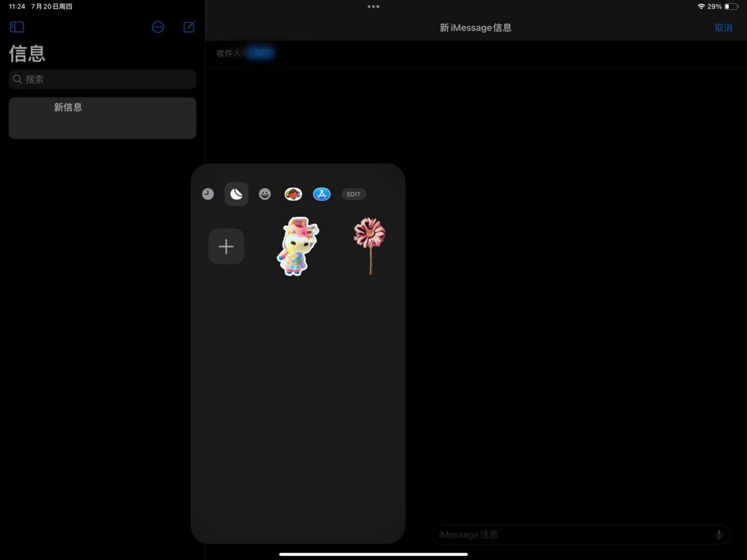This screenshot has height=560, width=747.
Task: Reveal app switcher with home indicator bar
Action: click(x=373, y=554)
